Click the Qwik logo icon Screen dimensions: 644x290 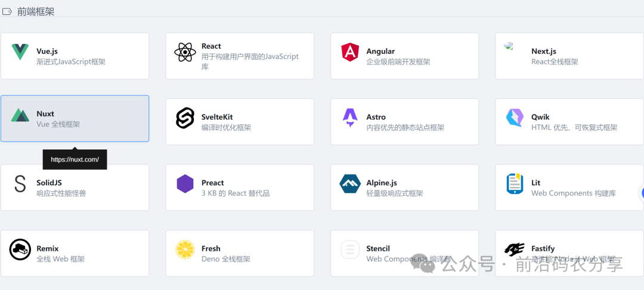(x=515, y=118)
